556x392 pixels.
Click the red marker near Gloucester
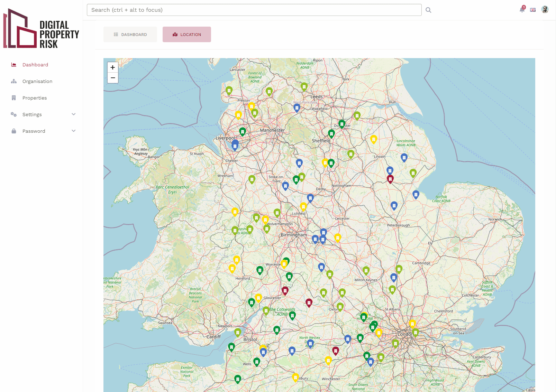click(x=285, y=291)
